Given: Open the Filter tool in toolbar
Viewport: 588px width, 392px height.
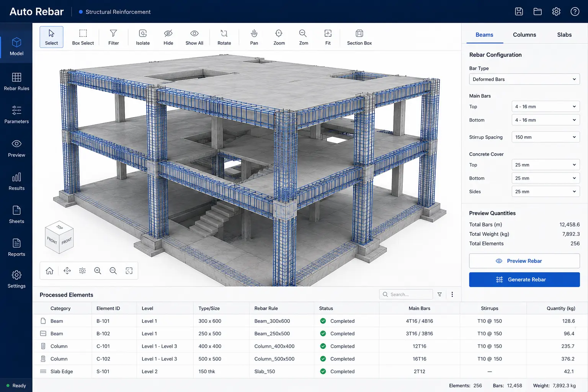Looking at the screenshot, I should click(114, 37).
